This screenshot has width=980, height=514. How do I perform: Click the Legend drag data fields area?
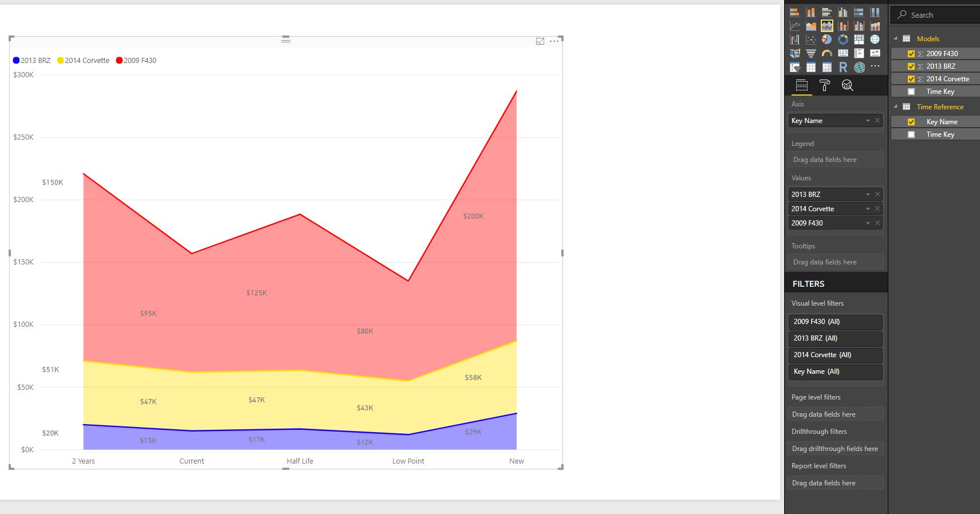836,160
